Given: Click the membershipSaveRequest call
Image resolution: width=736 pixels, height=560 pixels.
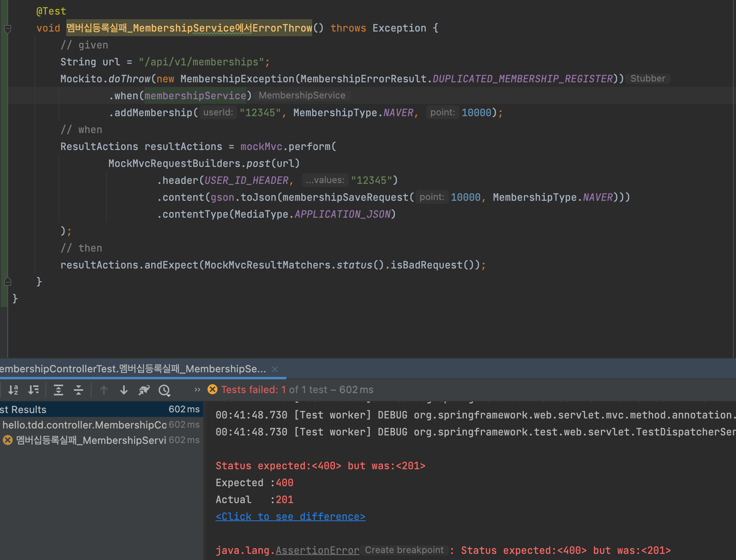Looking at the screenshot, I should 345,197.
